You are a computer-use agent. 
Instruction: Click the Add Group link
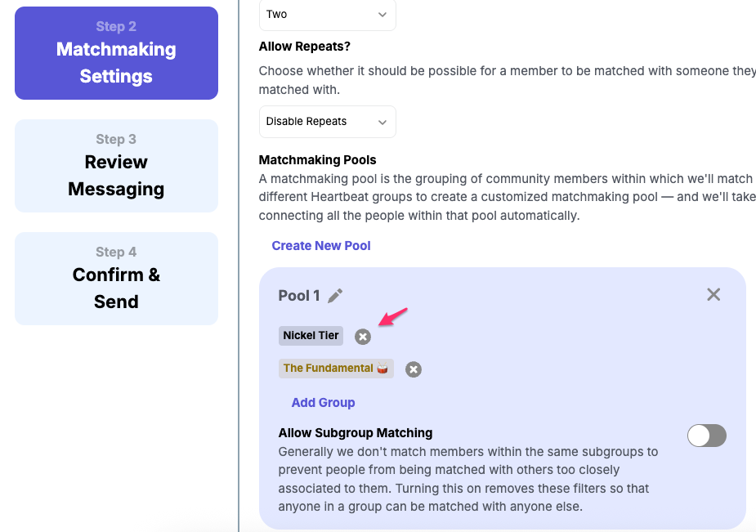[x=323, y=403]
